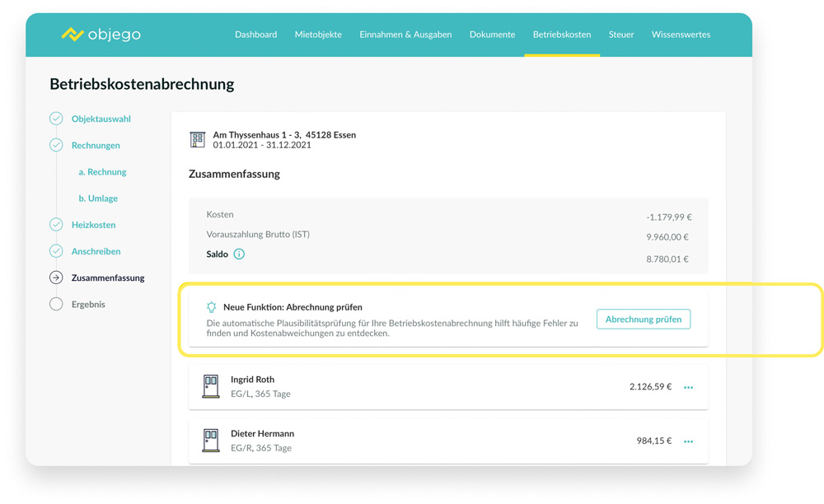Viewport: 824px width, 504px height.
Task: Open the Anschreiben step
Action: click(x=96, y=251)
